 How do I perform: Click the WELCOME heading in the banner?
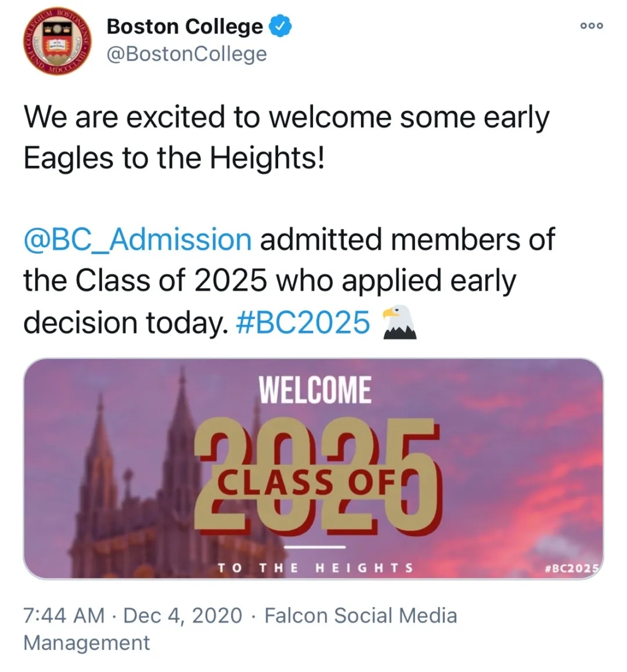point(314,390)
